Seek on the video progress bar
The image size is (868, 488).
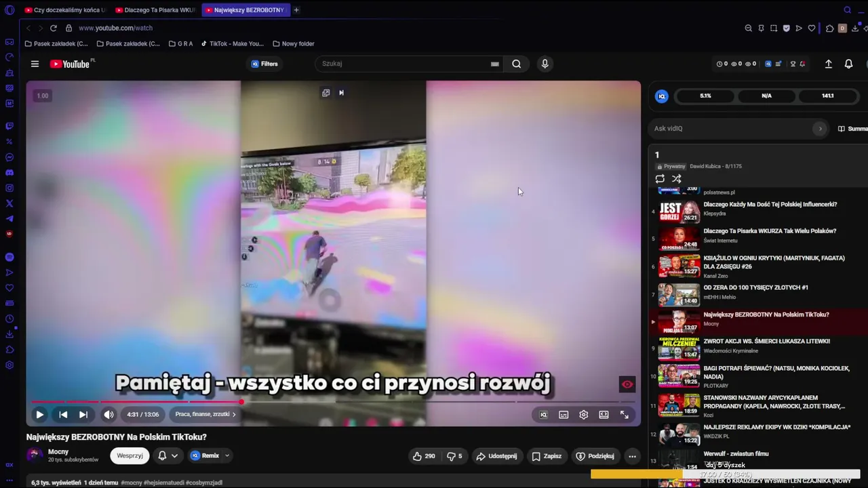333,402
